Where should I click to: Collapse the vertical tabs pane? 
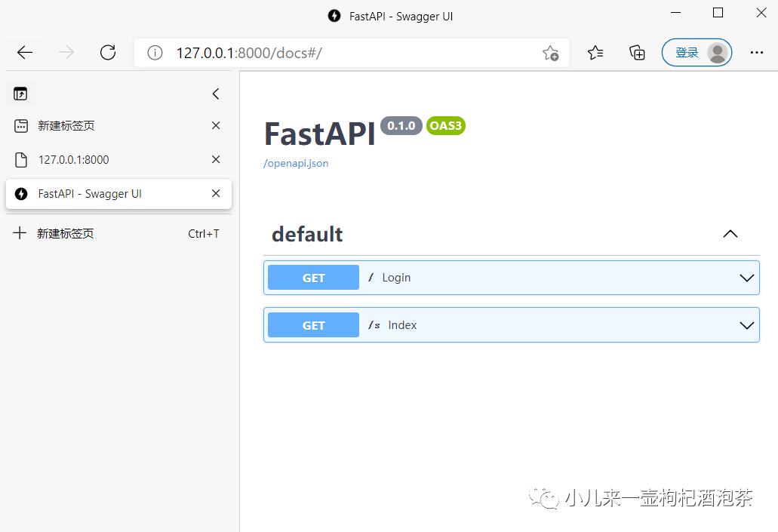coord(216,94)
